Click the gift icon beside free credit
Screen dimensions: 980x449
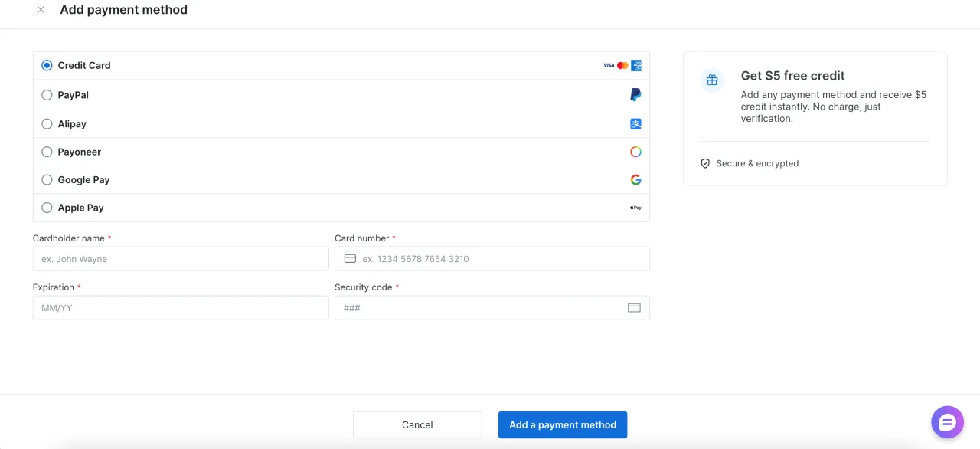[x=712, y=80]
